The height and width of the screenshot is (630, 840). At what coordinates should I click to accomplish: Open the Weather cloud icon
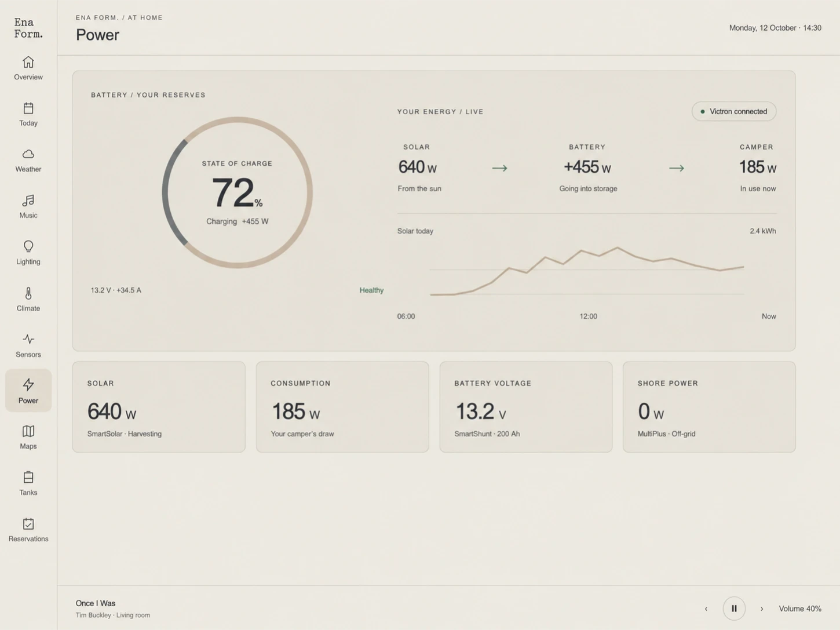(28, 154)
